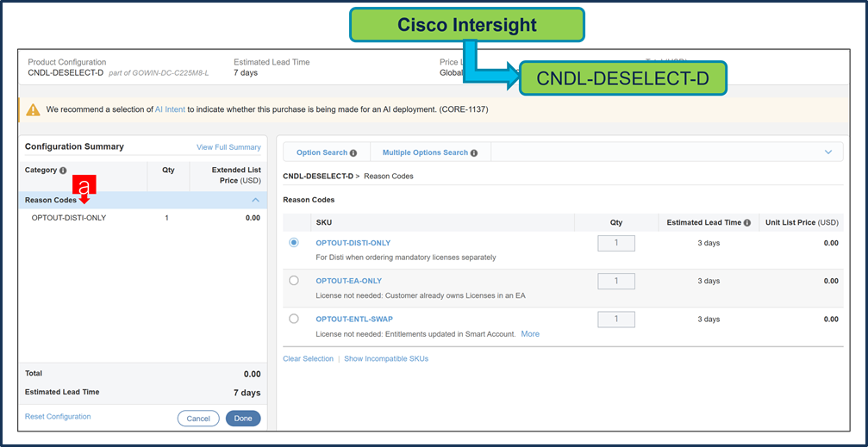Click Qty field for OPTOUT-DISTI-ONLY
The height and width of the screenshot is (447, 868).
coord(616,243)
